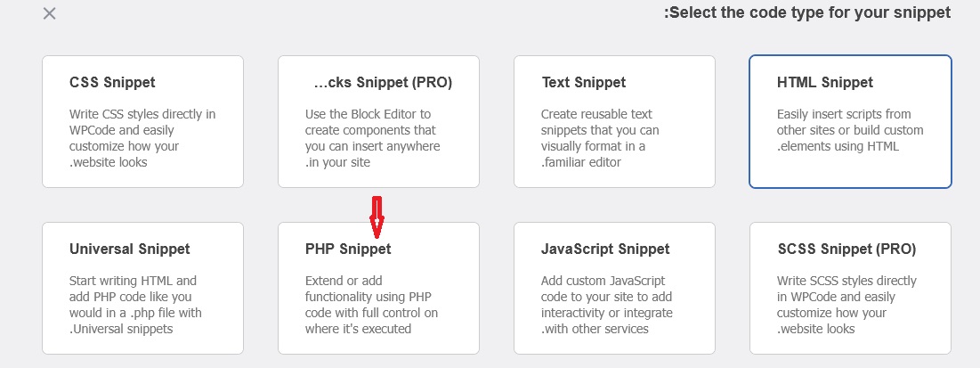Click the CSS Snippet description about WPCode styles

tap(142, 138)
